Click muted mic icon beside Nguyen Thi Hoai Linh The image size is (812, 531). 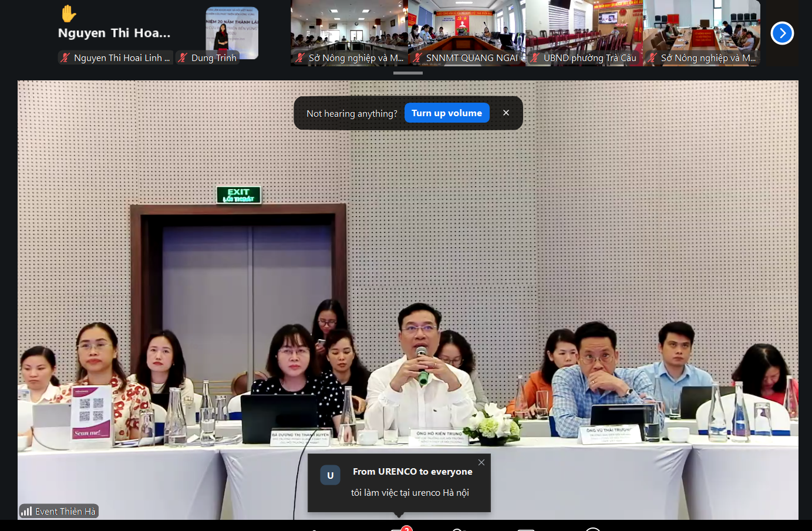tap(65, 58)
